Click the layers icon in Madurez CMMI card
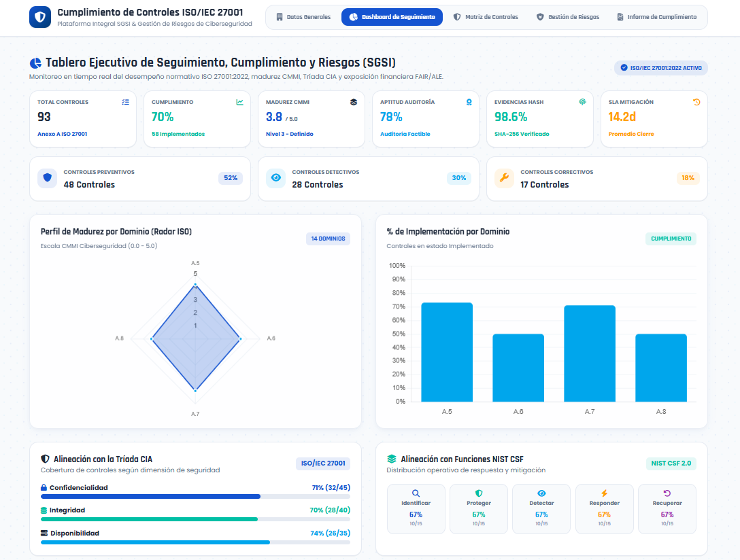This screenshot has width=740, height=560. 354,102
